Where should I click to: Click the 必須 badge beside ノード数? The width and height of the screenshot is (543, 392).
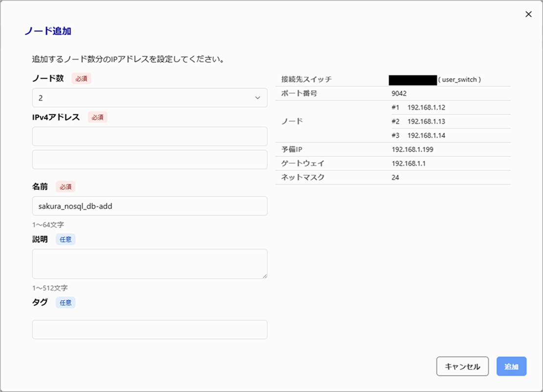click(x=81, y=78)
